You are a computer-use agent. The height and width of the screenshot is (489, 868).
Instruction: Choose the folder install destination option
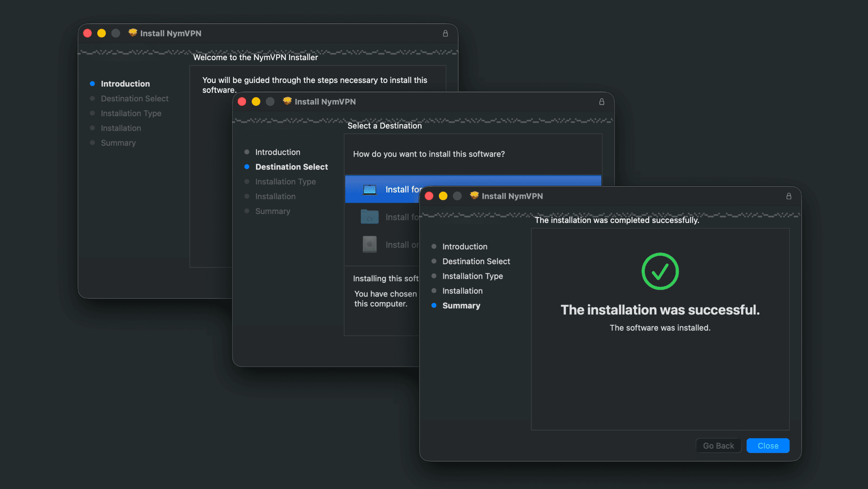click(x=369, y=217)
